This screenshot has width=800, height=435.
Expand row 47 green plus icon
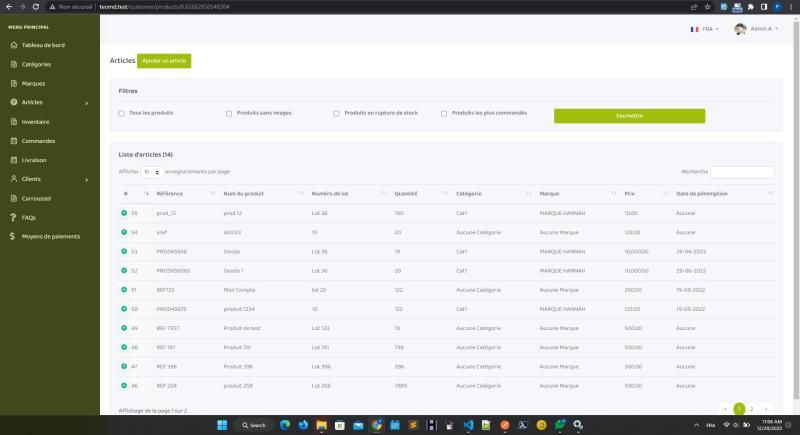(x=124, y=366)
